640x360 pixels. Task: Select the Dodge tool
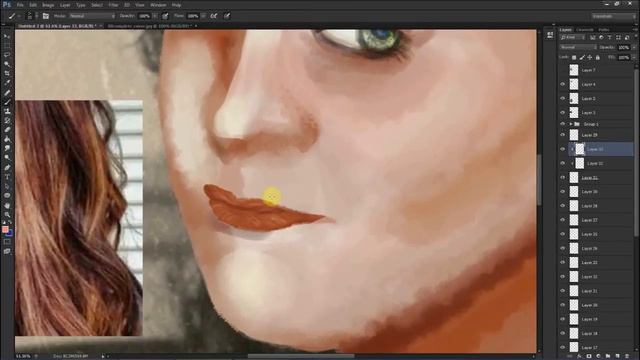[7, 158]
